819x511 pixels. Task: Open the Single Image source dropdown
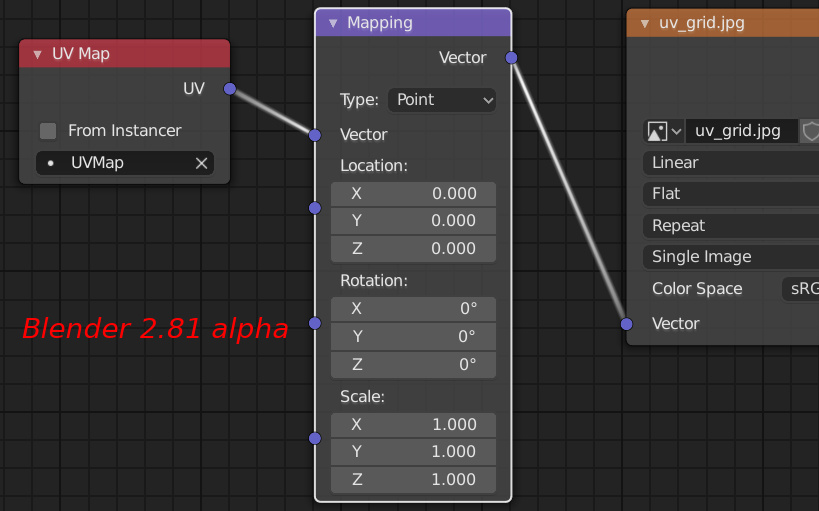tap(731, 257)
